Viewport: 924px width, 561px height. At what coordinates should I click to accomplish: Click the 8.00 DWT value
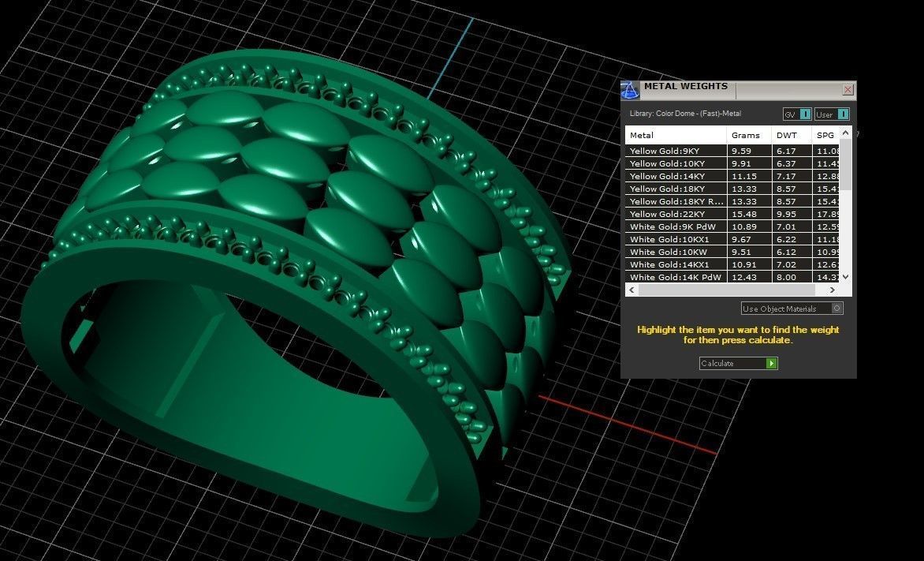[786, 277]
